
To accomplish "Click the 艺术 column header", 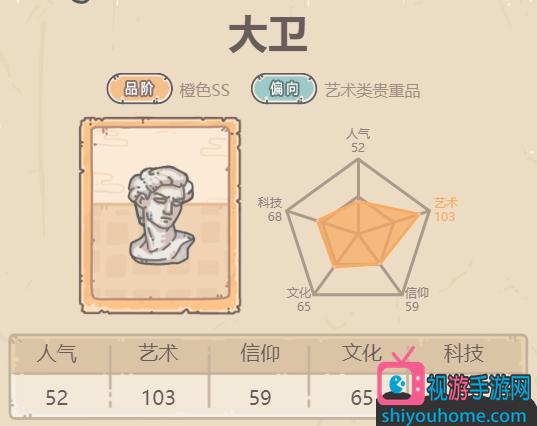I will tap(158, 353).
